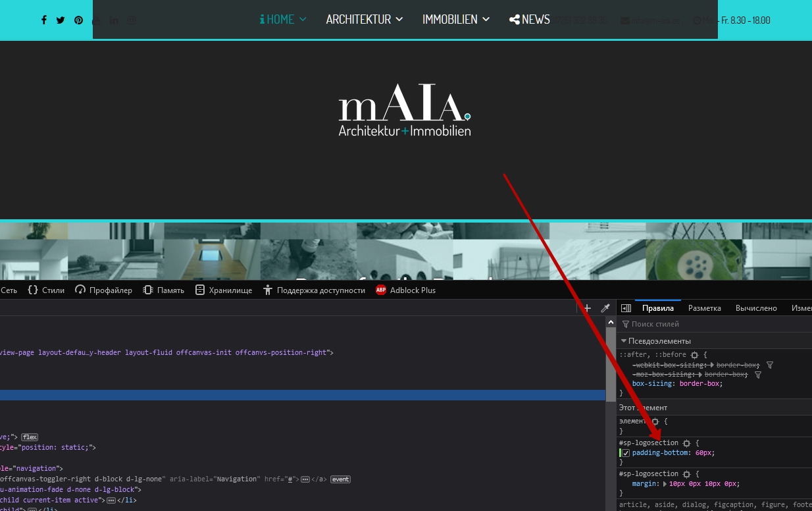Open the ARCHITEKTUR menu dropdown

click(365, 20)
